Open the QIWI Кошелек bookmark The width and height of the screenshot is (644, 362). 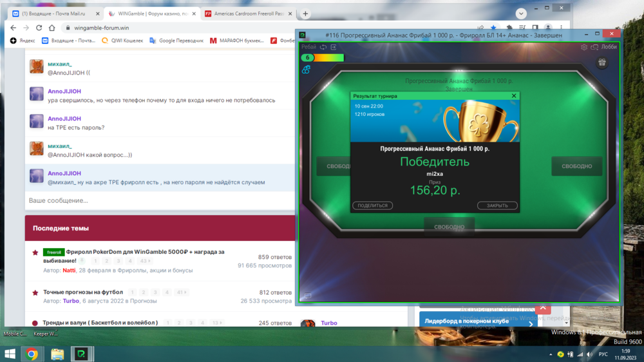click(123, 40)
